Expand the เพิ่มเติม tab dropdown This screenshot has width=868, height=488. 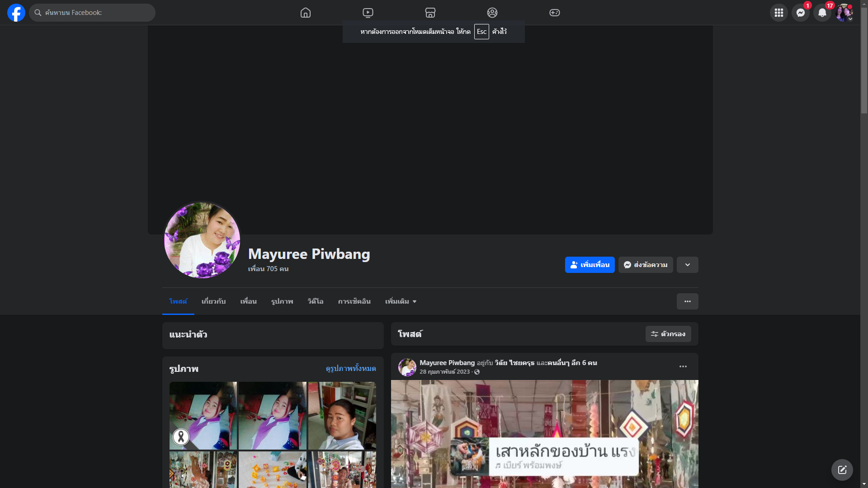pyautogui.click(x=401, y=301)
